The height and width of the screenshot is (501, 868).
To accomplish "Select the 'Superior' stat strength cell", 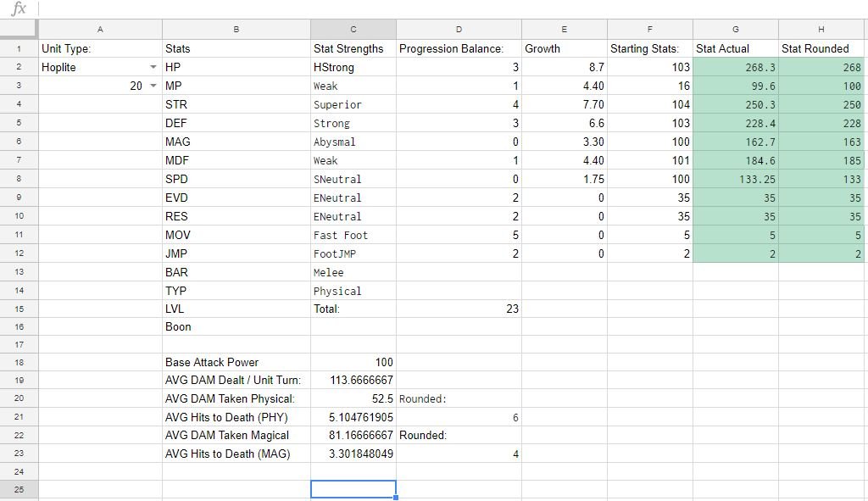I will coord(353,104).
